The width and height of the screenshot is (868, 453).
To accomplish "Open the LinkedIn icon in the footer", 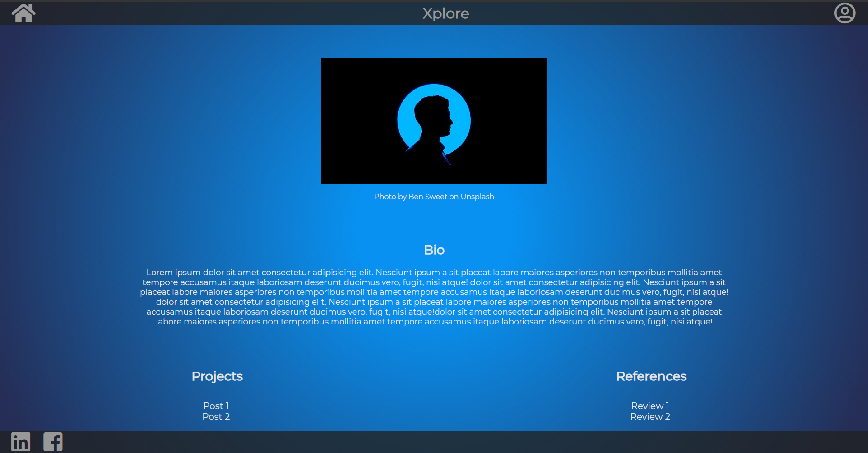I will pos(21,442).
